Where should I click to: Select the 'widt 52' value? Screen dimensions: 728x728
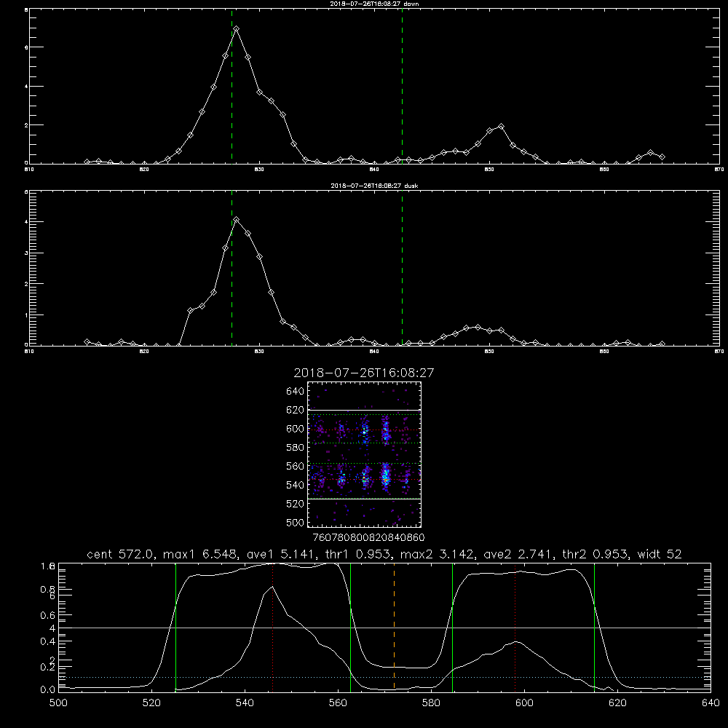coord(660,554)
